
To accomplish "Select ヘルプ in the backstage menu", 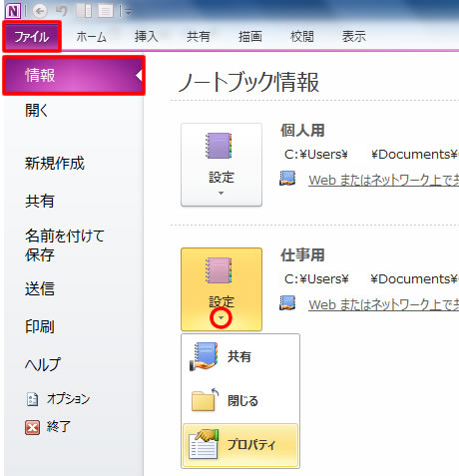I will 43,364.
